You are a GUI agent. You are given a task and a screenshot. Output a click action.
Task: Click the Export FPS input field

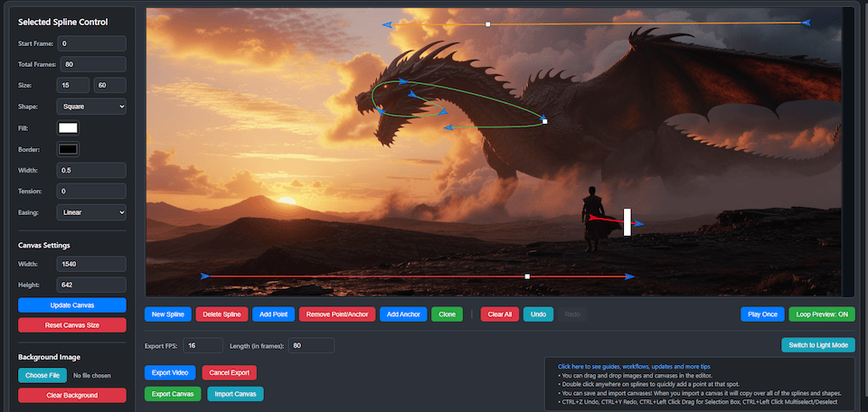click(x=203, y=346)
